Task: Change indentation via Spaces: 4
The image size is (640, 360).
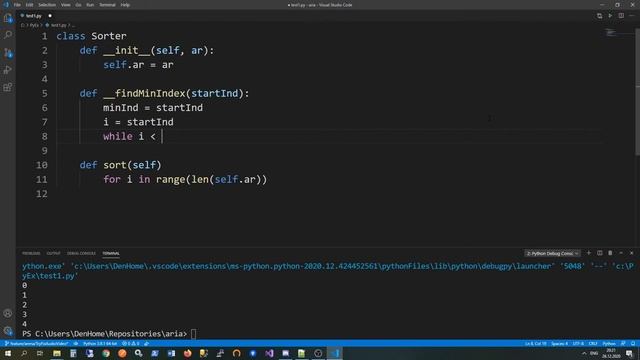Action: click(560, 344)
